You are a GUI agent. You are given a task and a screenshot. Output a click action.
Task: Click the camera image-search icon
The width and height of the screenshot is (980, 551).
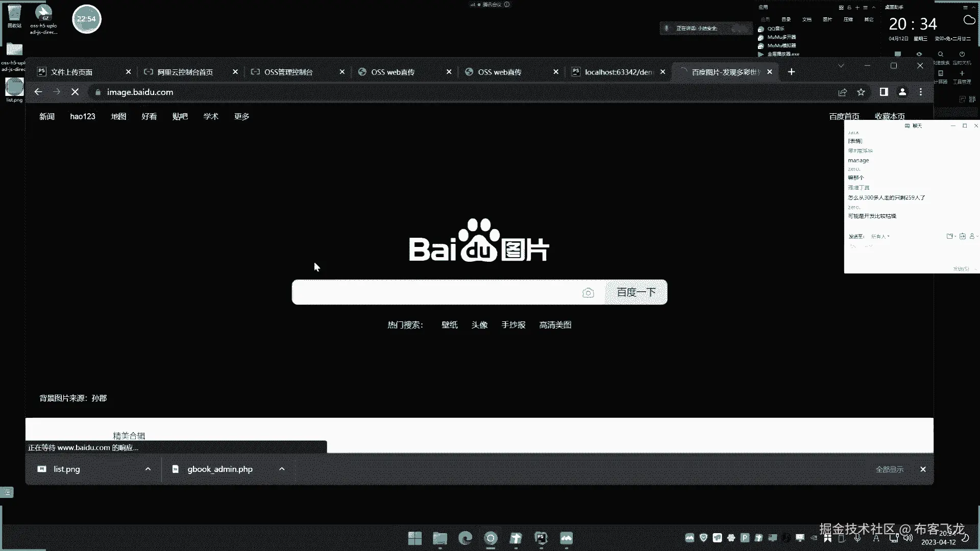click(588, 292)
